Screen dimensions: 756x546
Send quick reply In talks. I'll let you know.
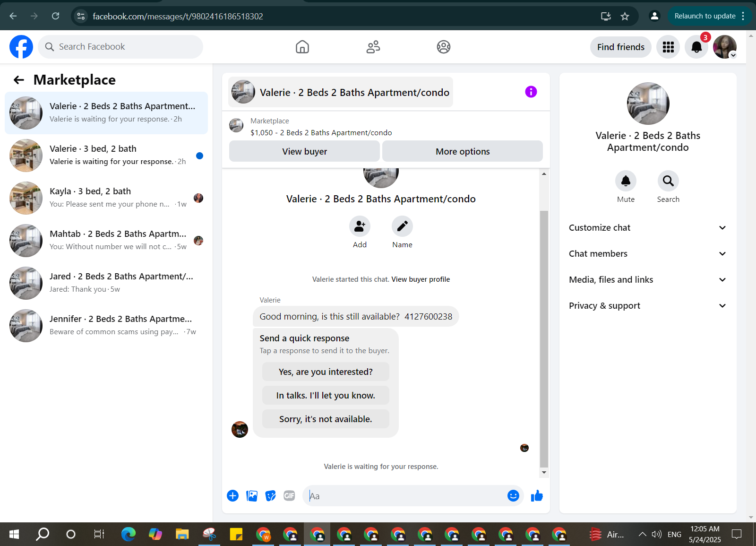pyautogui.click(x=326, y=395)
